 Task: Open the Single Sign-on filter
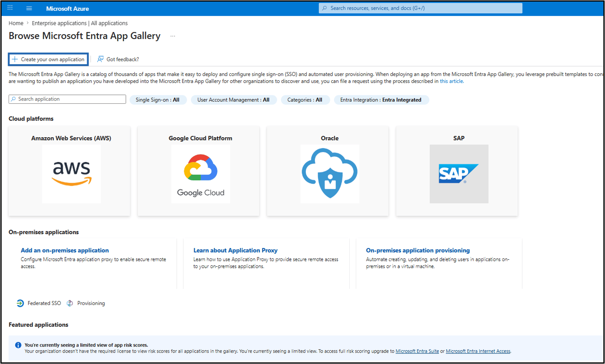pos(158,100)
